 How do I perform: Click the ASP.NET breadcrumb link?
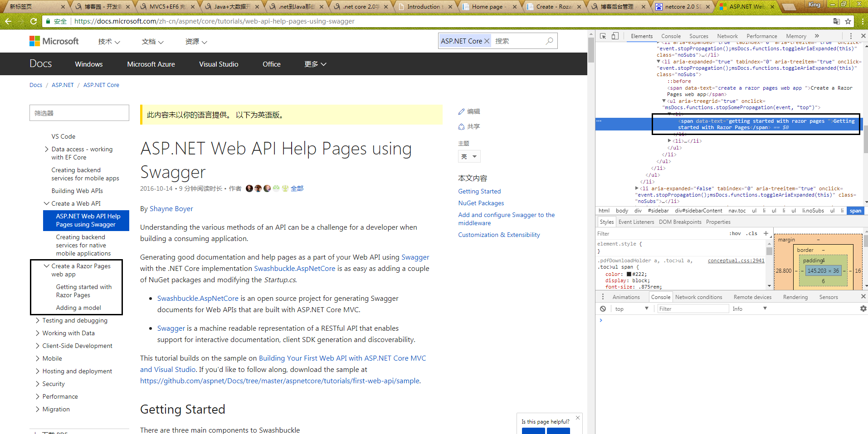63,85
